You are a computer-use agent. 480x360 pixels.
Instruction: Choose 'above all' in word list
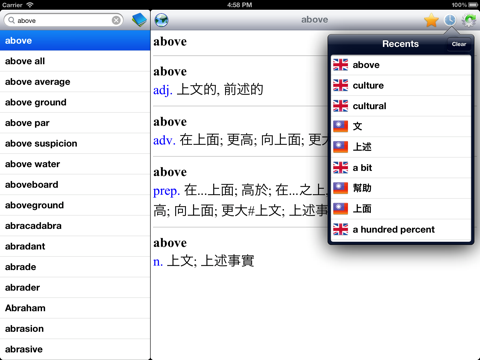(x=75, y=61)
